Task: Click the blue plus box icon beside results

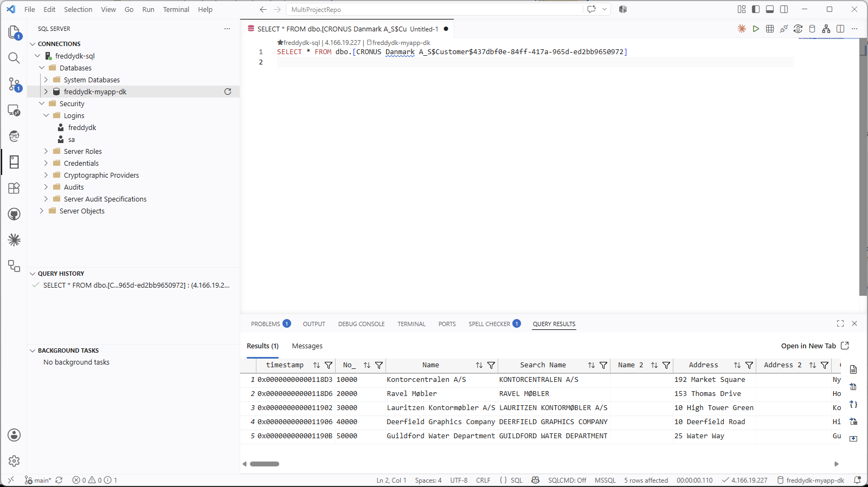Action: click(x=853, y=438)
